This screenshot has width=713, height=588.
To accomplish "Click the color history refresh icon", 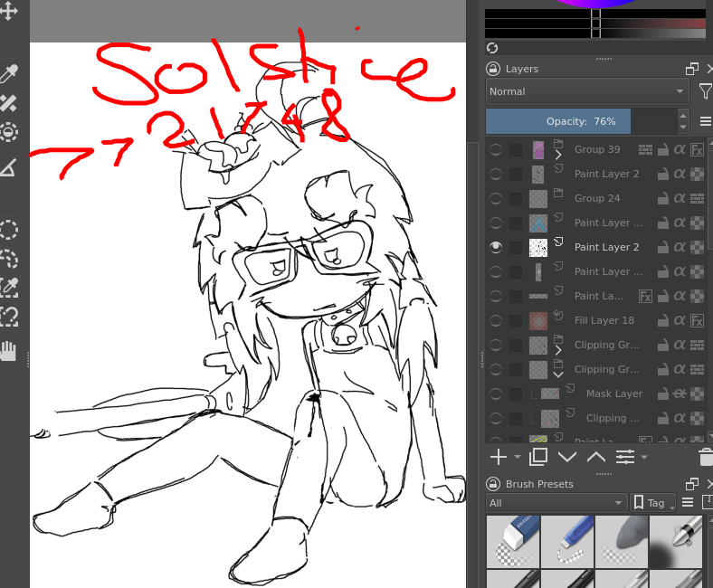I will (x=492, y=48).
